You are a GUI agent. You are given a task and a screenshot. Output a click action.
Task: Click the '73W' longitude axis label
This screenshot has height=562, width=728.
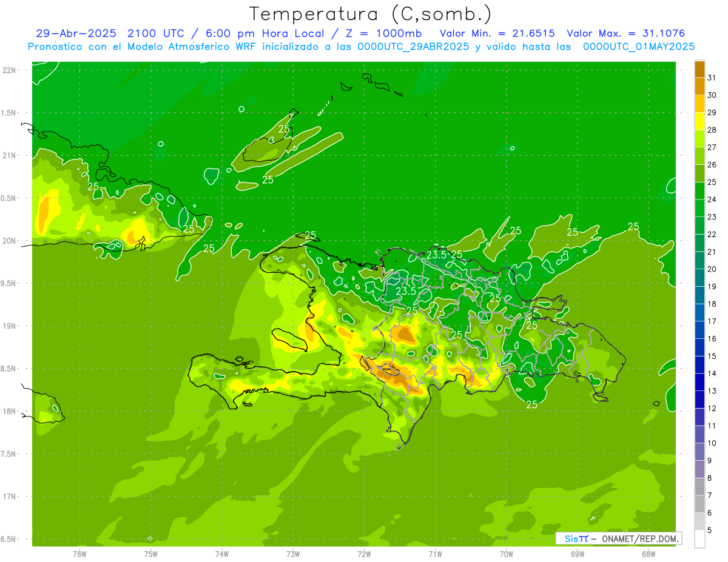coord(293,553)
